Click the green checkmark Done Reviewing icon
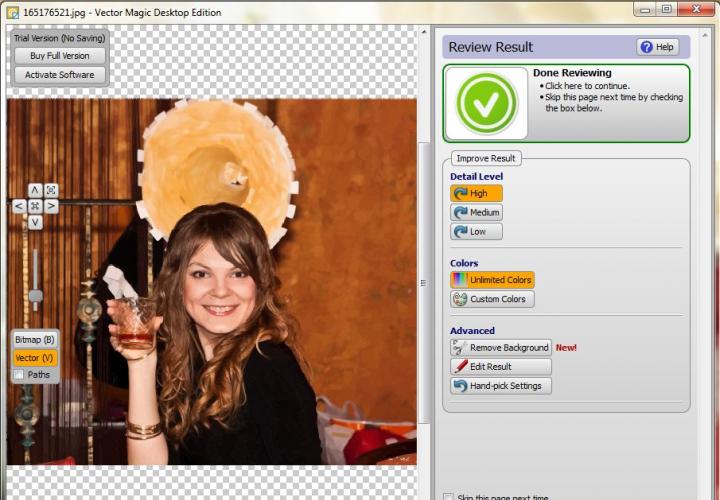This screenshot has width=720, height=500. tap(487, 104)
